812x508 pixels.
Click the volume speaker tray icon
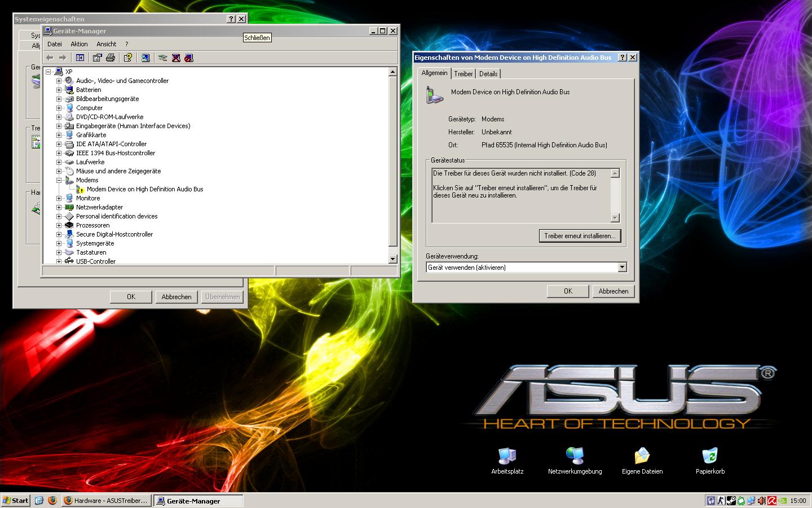pyautogui.click(x=762, y=501)
